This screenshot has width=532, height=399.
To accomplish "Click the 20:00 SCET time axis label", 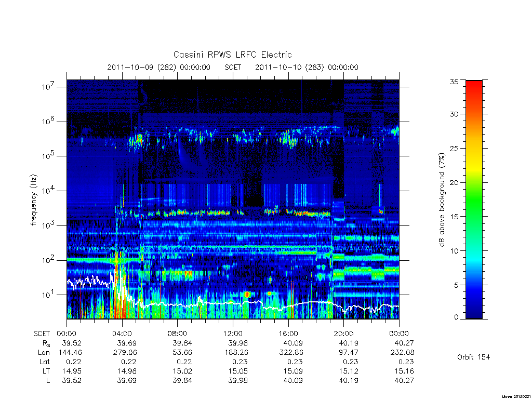I will 344,334.
